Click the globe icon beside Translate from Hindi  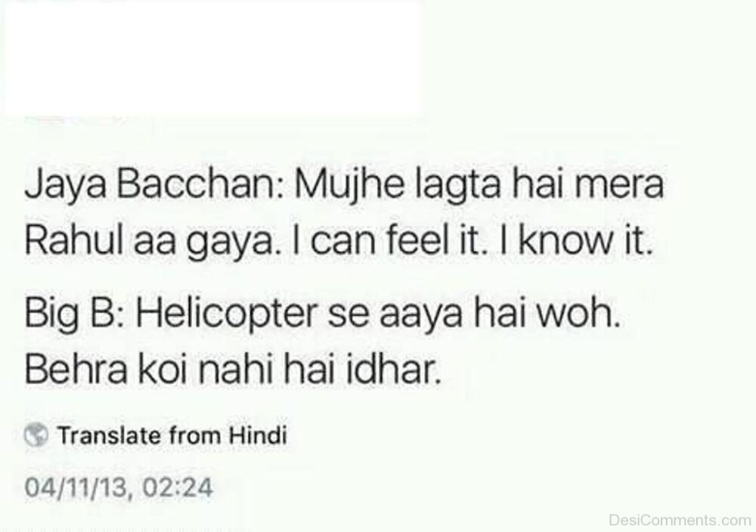(36, 435)
